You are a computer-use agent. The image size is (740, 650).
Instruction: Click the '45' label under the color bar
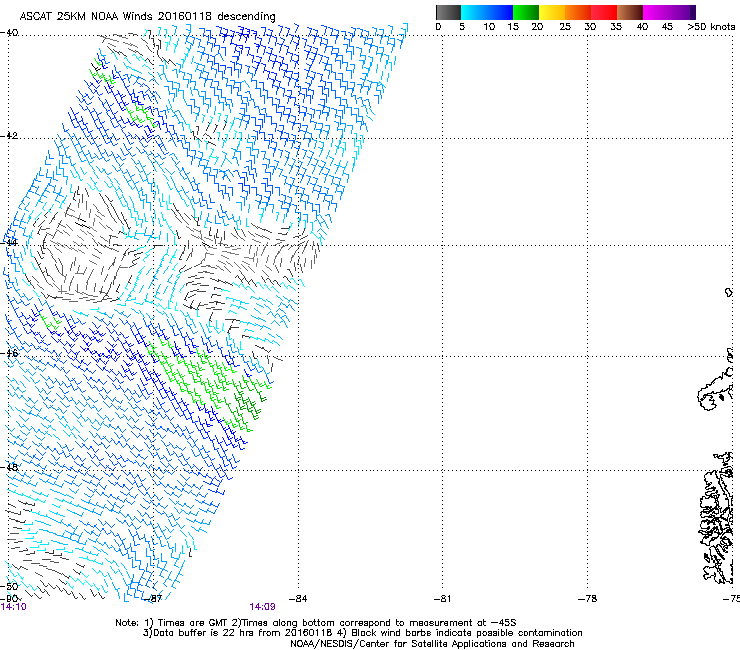coord(667,27)
